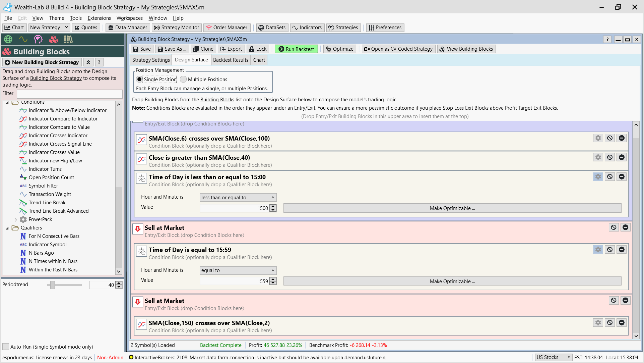Open the US Stocks dropdown in status bar
The height and width of the screenshot is (363, 644).
coord(553,357)
